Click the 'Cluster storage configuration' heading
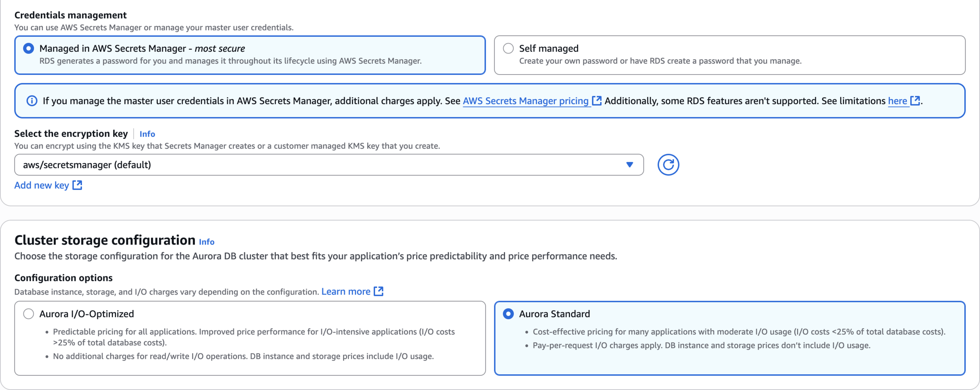The image size is (980, 390). coord(105,240)
